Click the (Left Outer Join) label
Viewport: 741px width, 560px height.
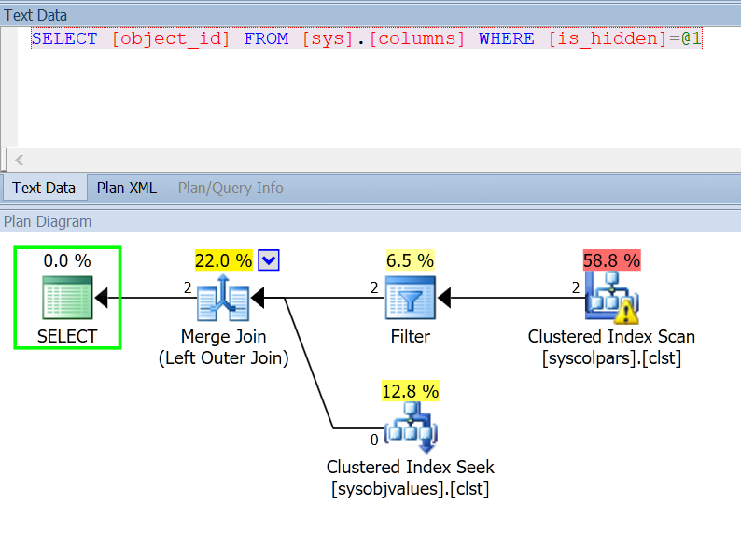(224, 358)
